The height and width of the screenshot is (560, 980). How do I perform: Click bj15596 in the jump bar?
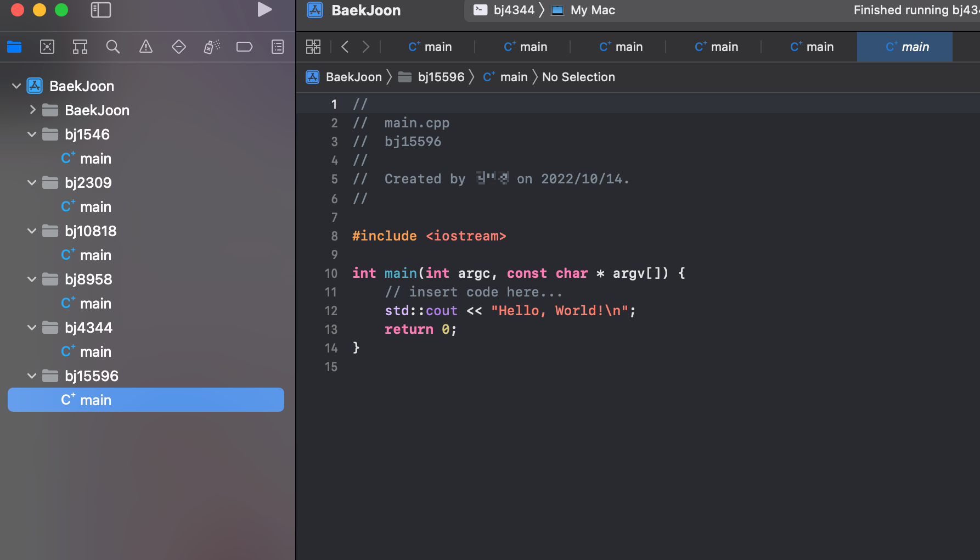click(432, 77)
